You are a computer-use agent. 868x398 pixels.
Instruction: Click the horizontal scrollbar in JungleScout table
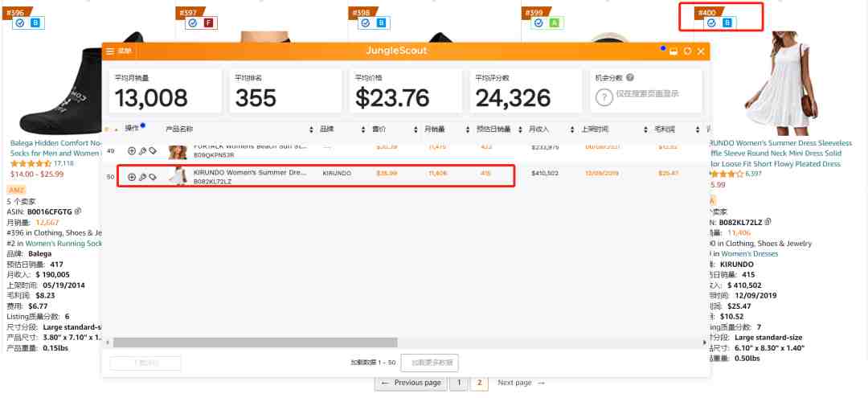click(256, 343)
